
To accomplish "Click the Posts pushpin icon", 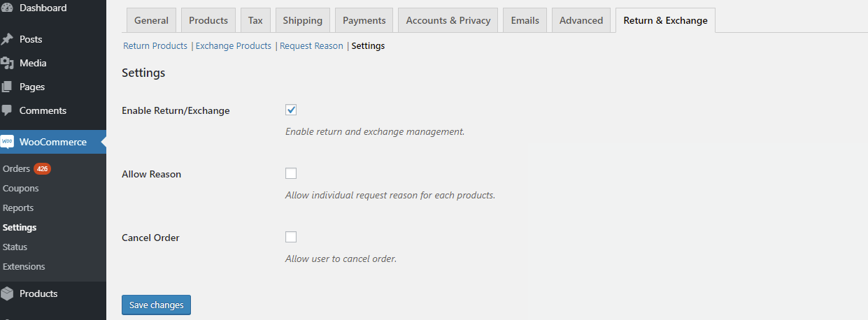I will [8, 39].
